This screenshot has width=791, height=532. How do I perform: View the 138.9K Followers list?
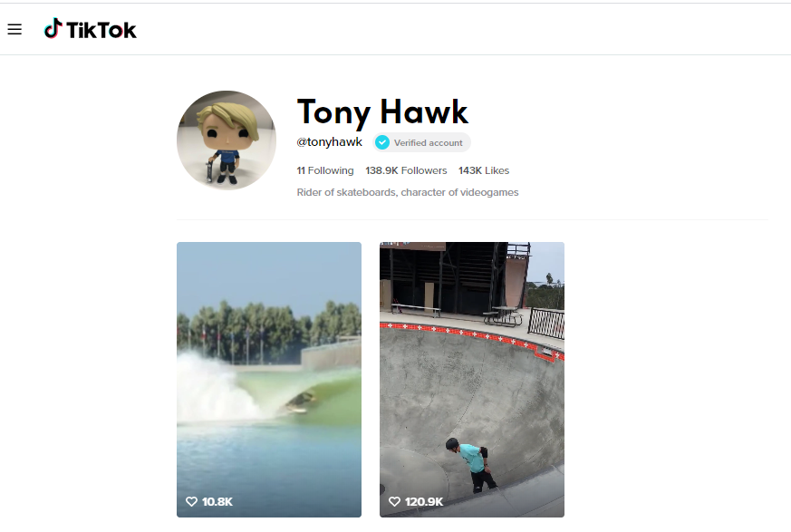pyautogui.click(x=406, y=170)
